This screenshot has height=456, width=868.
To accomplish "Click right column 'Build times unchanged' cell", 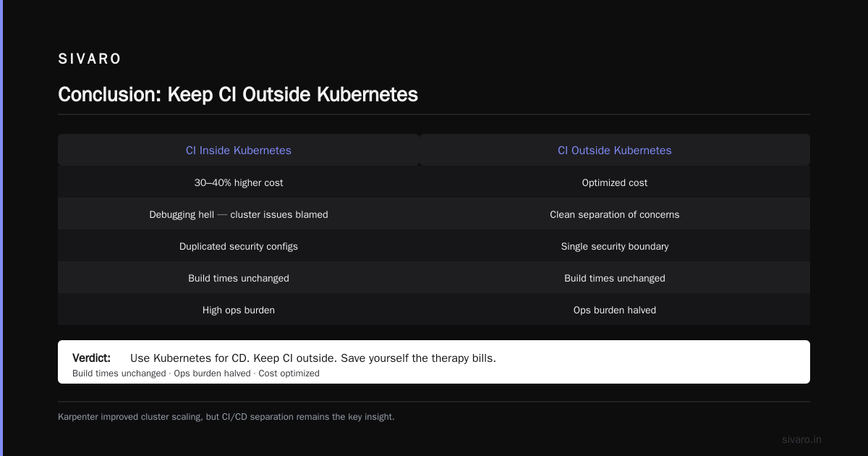I will pos(615,278).
